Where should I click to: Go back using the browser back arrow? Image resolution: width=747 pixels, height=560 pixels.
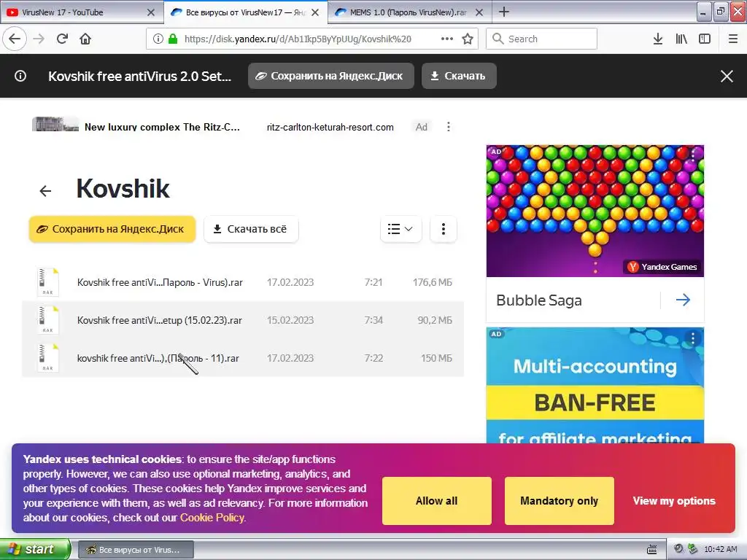pyautogui.click(x=15, y=39)
